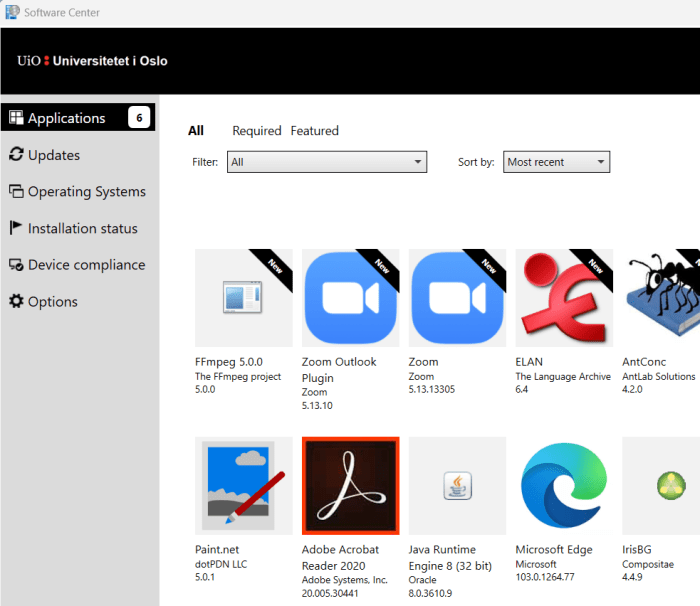Select the Zoom Outlook Plugin icon
Viewport: 700px width, 606px height.
click(350, 297)
